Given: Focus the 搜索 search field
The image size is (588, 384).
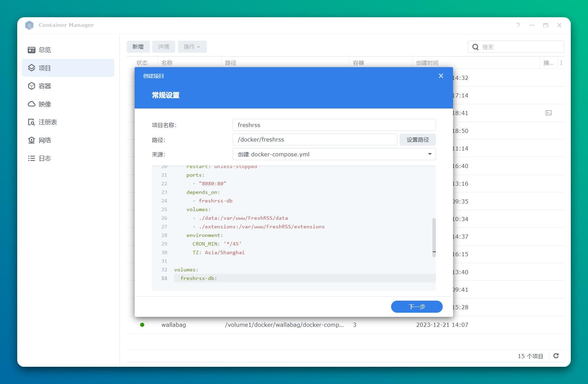Looking at the screenshot, I should [x=516, y=47].
